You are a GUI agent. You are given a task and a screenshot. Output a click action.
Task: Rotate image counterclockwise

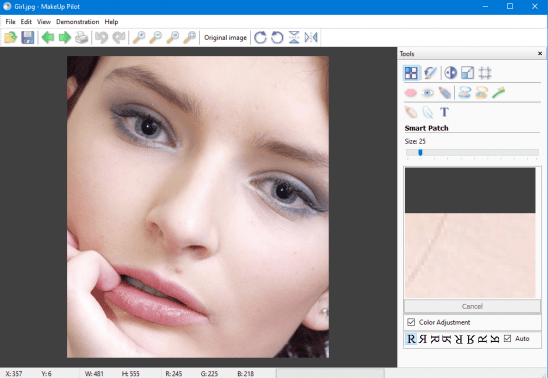277,37
